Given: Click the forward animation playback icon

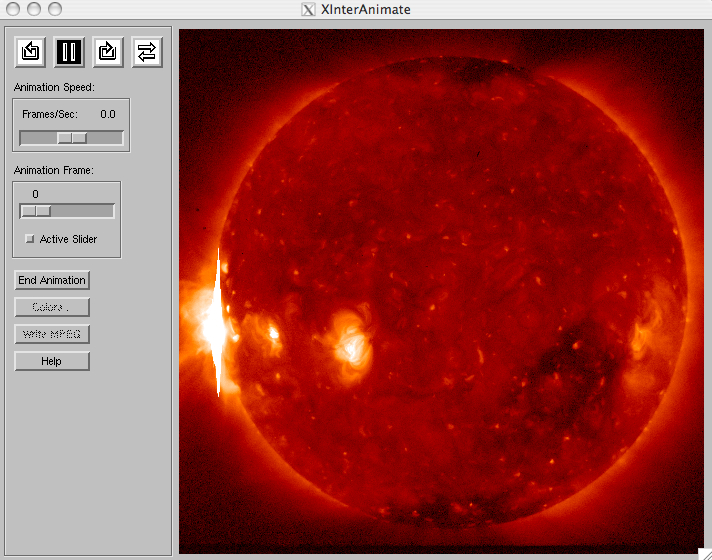Looking at the screenshot, I should 108,52.
